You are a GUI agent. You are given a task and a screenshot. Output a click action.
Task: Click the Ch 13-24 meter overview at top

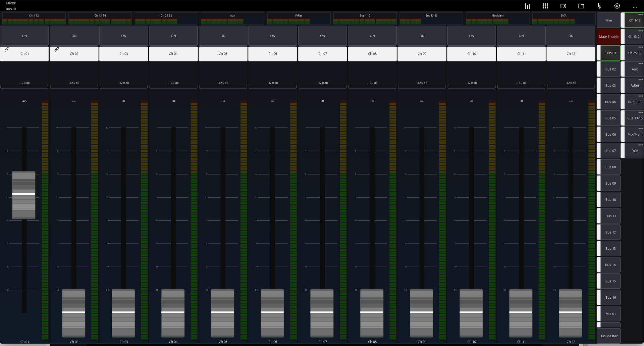[x=100, y=19]
